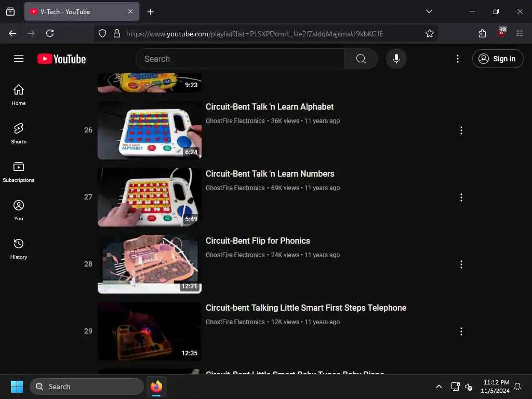Open network status tray icon
The height and width of the screenshot is (399, 532).
[x=455, y=387]
